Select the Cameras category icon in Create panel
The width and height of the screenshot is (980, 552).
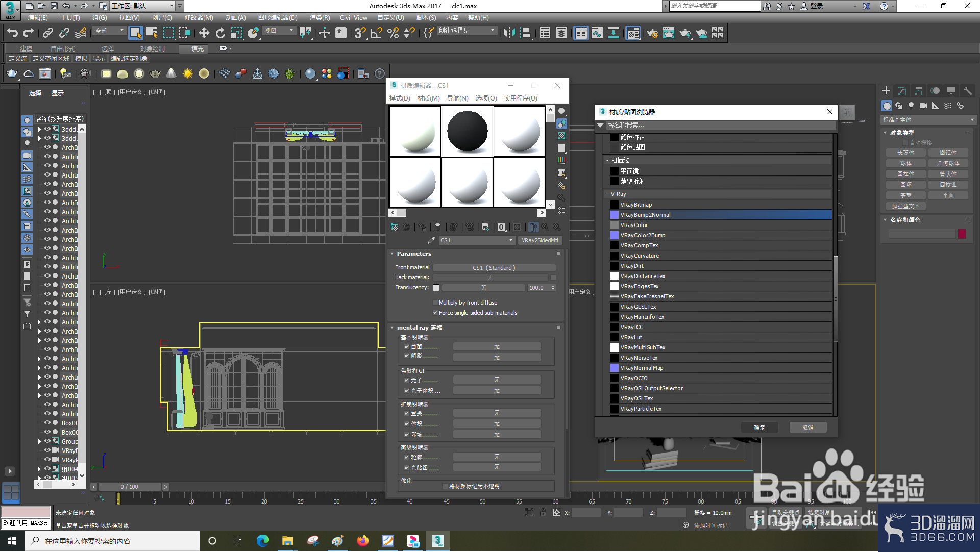923,106
